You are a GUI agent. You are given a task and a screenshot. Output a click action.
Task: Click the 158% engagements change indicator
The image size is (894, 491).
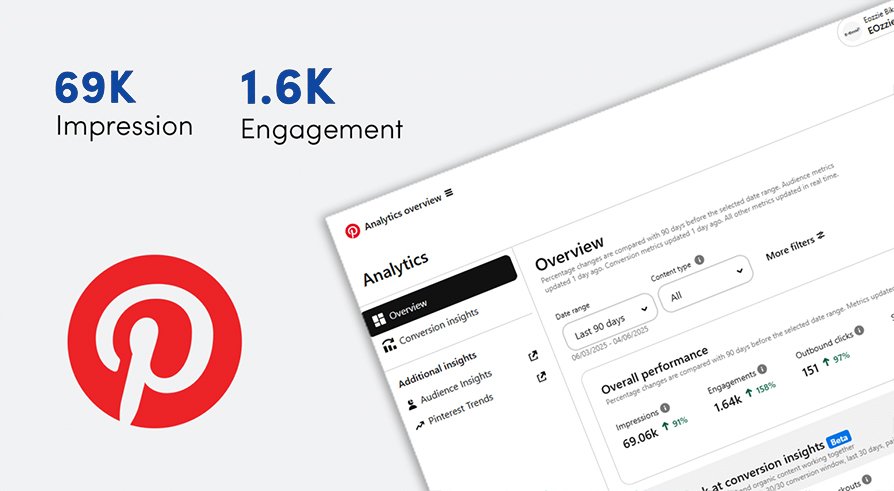(761, 389)
